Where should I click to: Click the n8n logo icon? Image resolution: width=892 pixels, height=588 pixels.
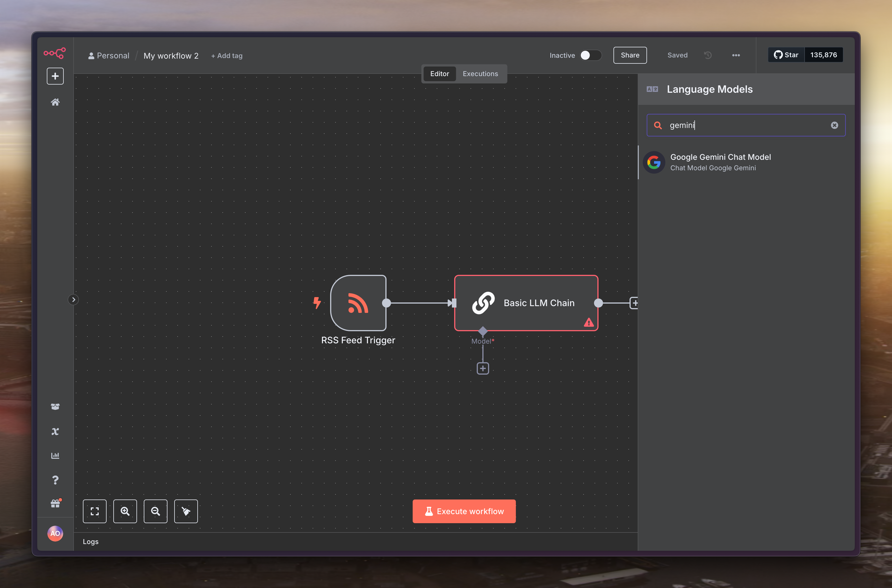coord(55,53)
